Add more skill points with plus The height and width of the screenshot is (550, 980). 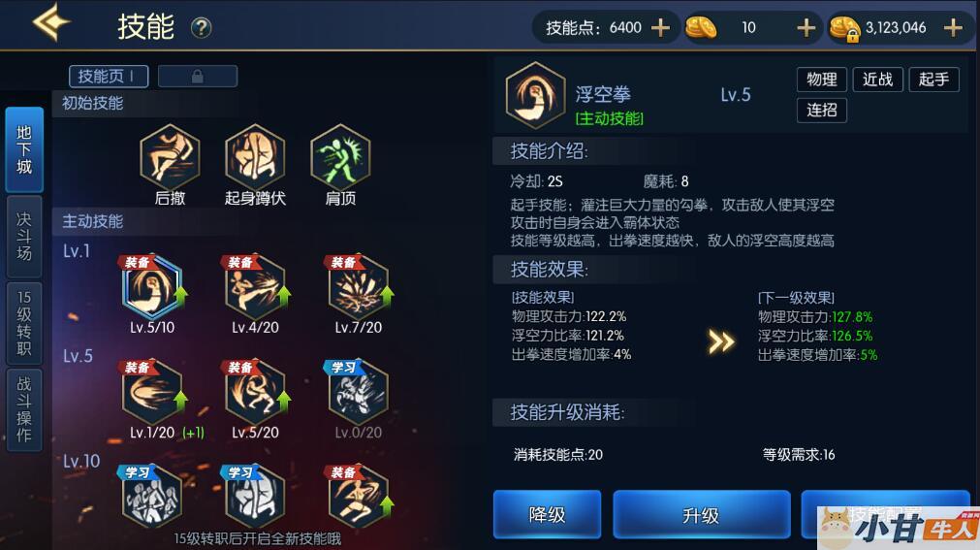(x=660, y=27)
